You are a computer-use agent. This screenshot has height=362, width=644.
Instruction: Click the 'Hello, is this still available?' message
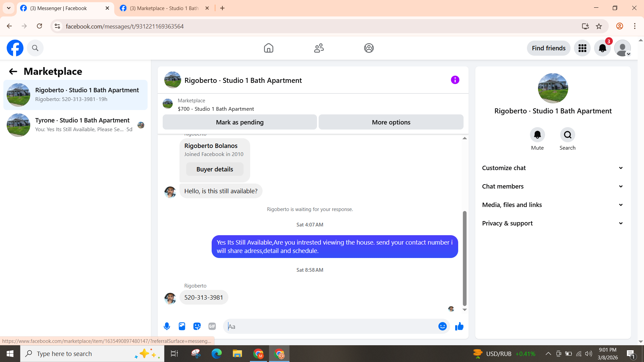tap(221, 191)
